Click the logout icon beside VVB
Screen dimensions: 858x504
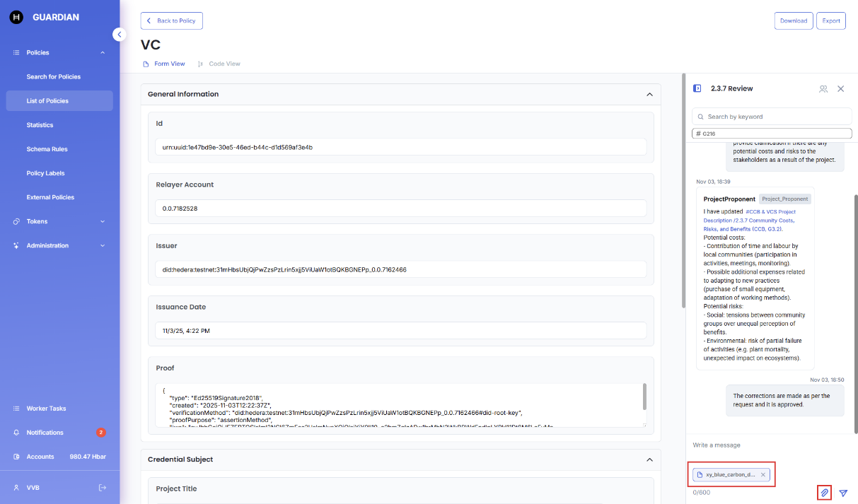pos(103,488)
